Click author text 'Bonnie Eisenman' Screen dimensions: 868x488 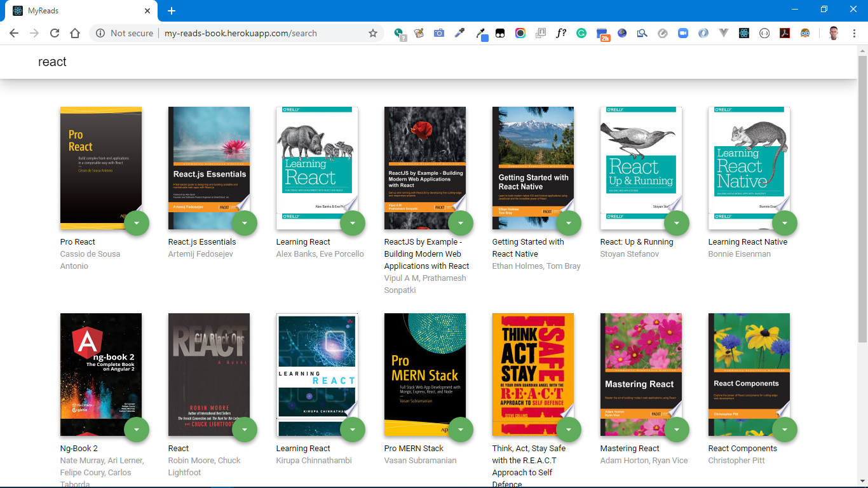pos(740,254)
